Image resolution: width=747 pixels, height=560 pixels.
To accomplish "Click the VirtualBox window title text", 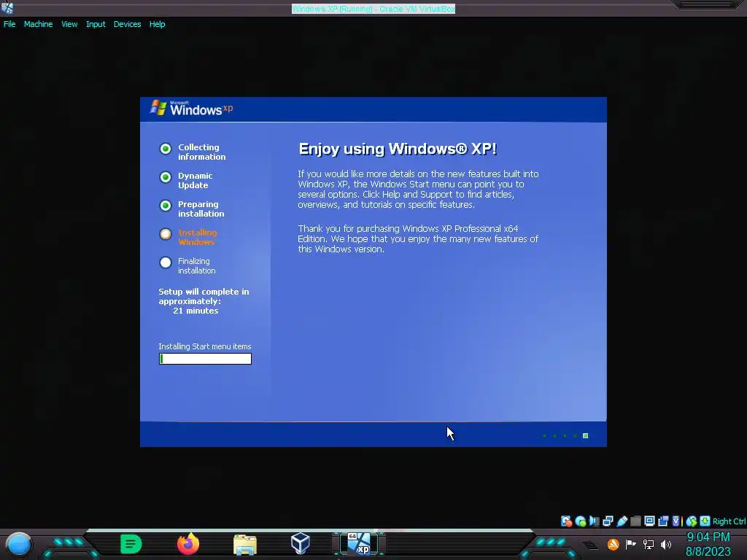I will pos(373,9).
